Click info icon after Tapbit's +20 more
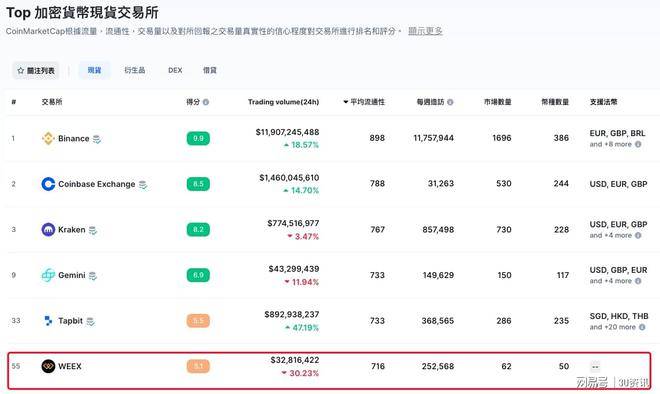The width and height of the screenshot is (660, 394). click(642, 327)
